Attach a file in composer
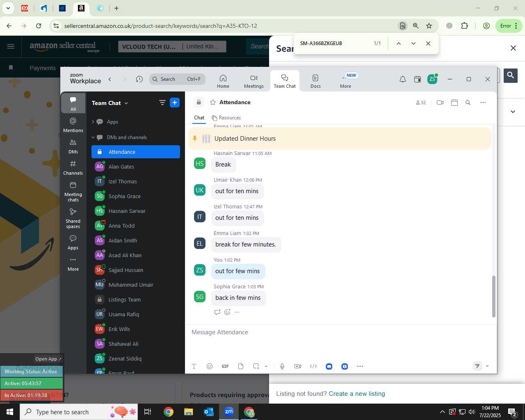Screen dimensions: 525x420 241,366
